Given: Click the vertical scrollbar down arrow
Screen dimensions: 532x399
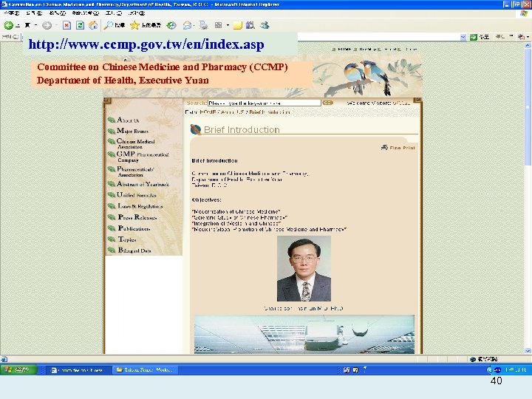Looking at the screenshot, I should [528, 351].
